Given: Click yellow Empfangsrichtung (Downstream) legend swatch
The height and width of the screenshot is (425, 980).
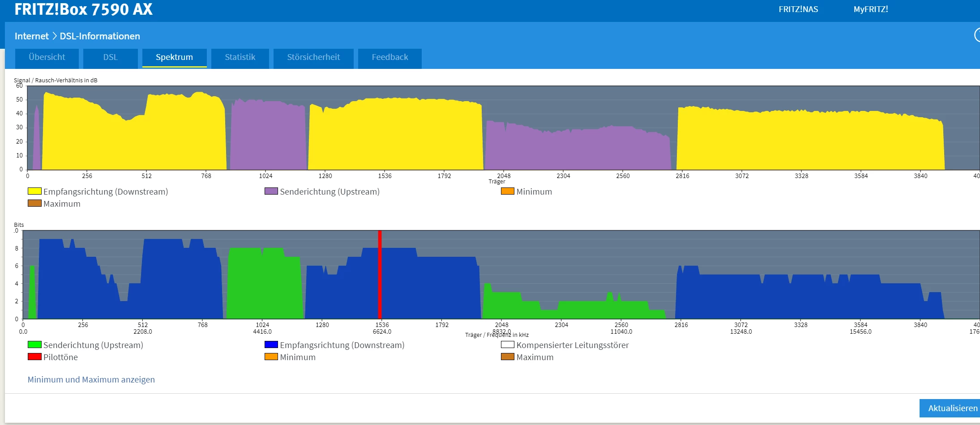Looking at the screenshot, I should pyautogui.click(x=34, y=191).
